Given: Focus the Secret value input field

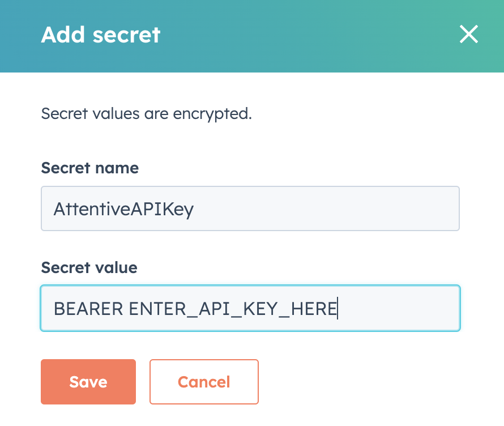Looking at the screenshot, I should pos(250,308).
